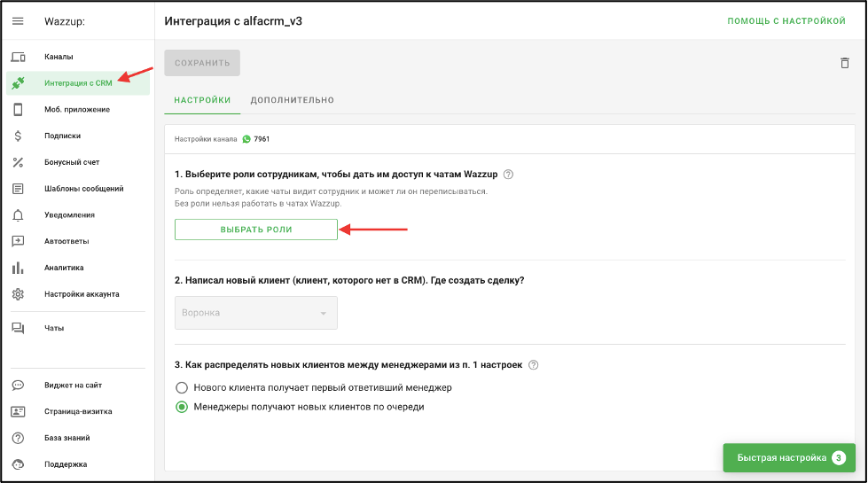Click the Поддержка support face icon

(x=19, y=464)
